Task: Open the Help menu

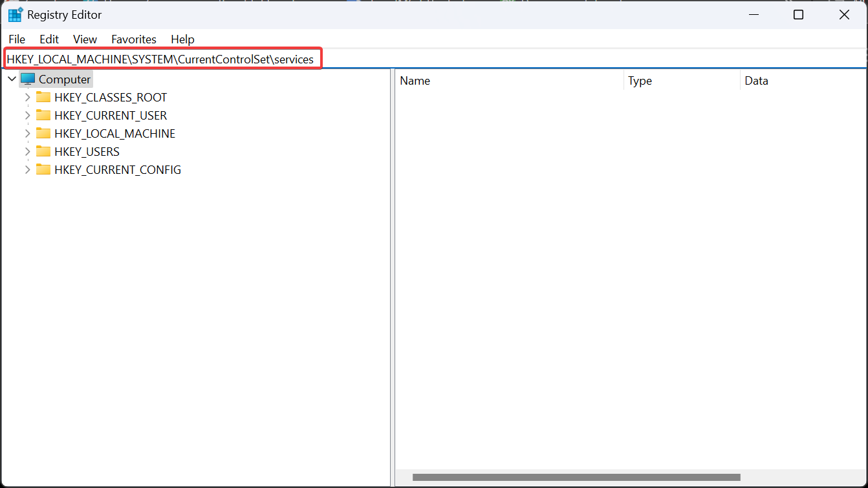Action: pyautogui.click(x=182, y=39)
